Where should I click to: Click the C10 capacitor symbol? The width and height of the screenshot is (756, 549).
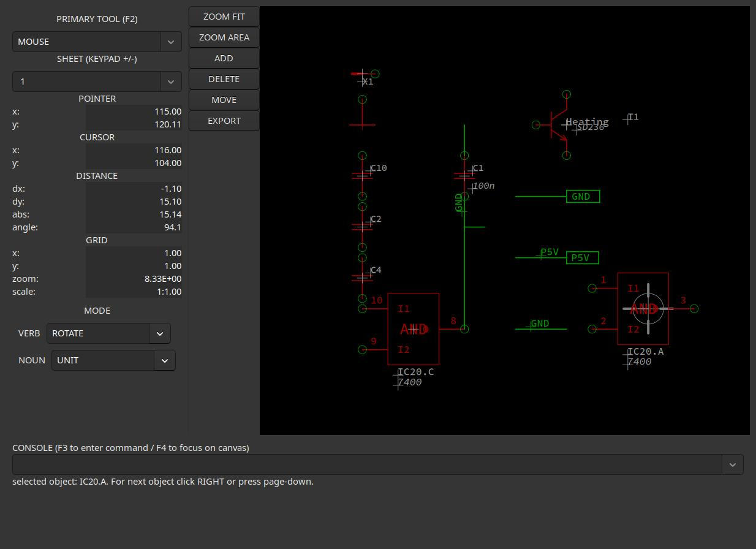[x=362, y=176]
